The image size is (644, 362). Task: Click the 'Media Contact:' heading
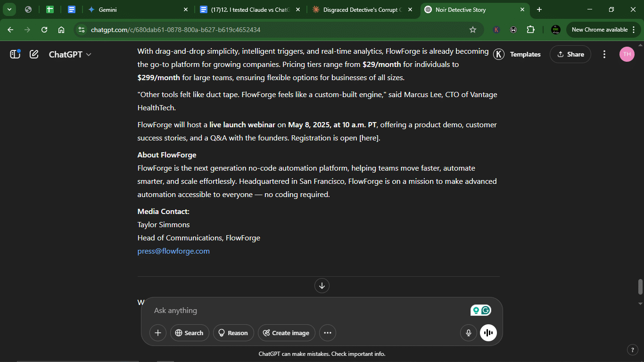pos(163,212)
